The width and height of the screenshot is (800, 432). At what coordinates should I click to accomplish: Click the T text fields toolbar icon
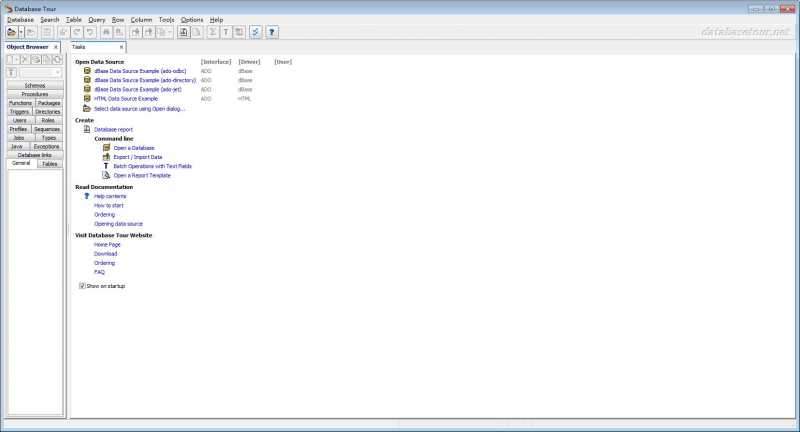coord(226,32)
